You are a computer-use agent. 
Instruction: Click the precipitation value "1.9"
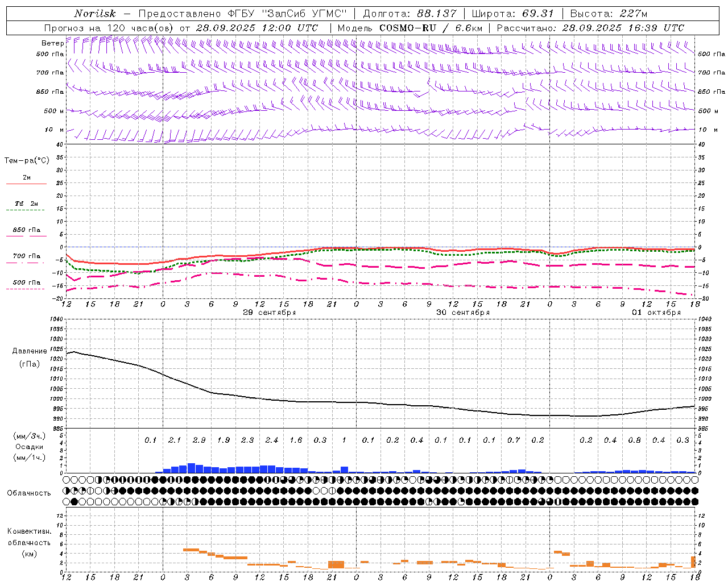pos(224,440)
